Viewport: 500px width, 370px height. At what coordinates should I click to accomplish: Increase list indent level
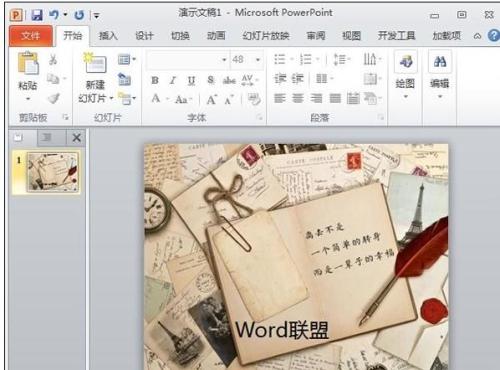click(x=297, y=79)
